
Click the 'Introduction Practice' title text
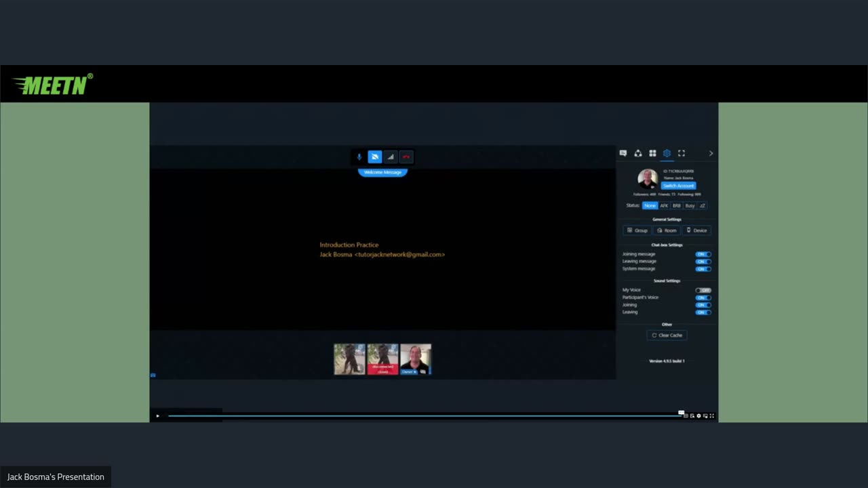(349, 245)
